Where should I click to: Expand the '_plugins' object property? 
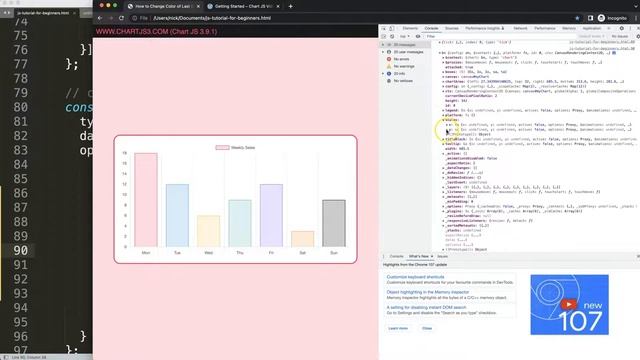pos(443,211)
